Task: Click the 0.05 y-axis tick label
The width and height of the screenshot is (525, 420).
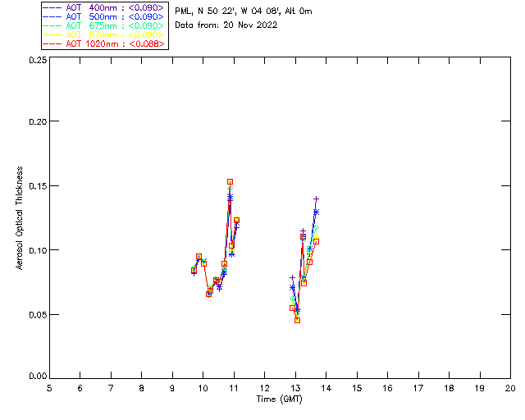Action: pyautogui.click(x=38, y=315)
